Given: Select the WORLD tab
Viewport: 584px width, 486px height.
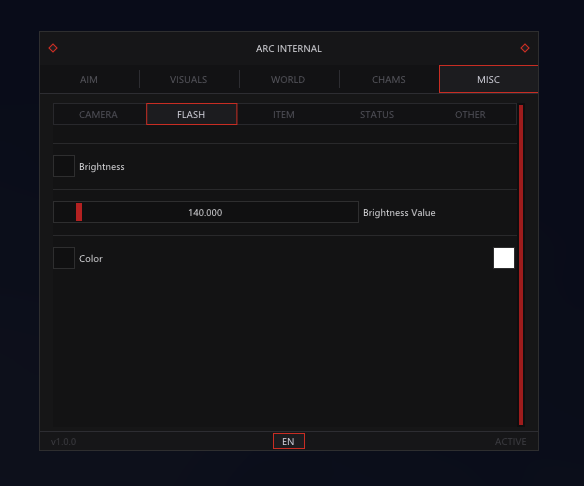Looking at the screenshot, I should [x=288, y=79].
